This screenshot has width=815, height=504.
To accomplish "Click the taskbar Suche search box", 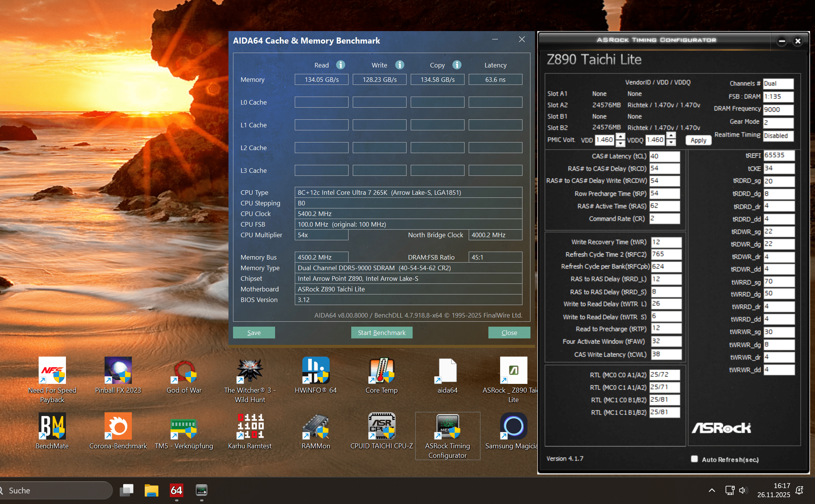I will click(x=57, y=490).
